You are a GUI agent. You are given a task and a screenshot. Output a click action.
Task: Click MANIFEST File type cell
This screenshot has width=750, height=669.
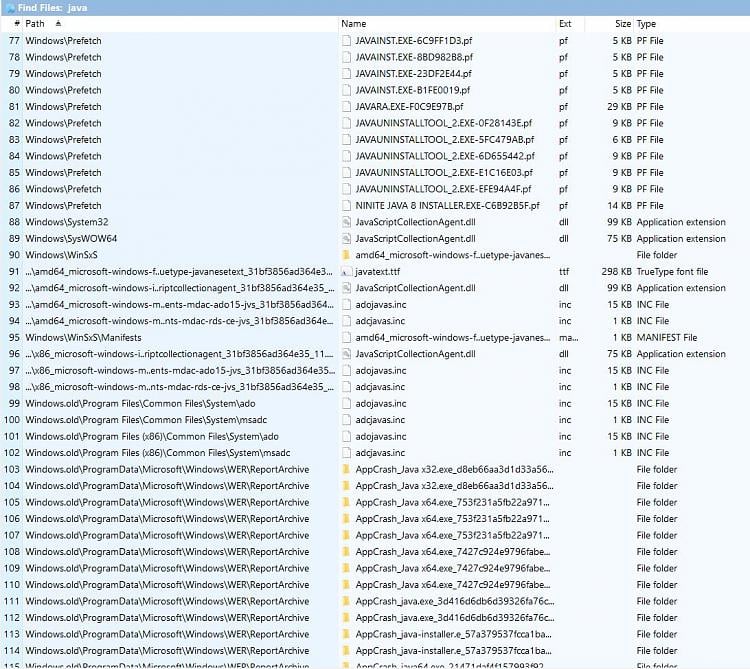tap(666, 338)
